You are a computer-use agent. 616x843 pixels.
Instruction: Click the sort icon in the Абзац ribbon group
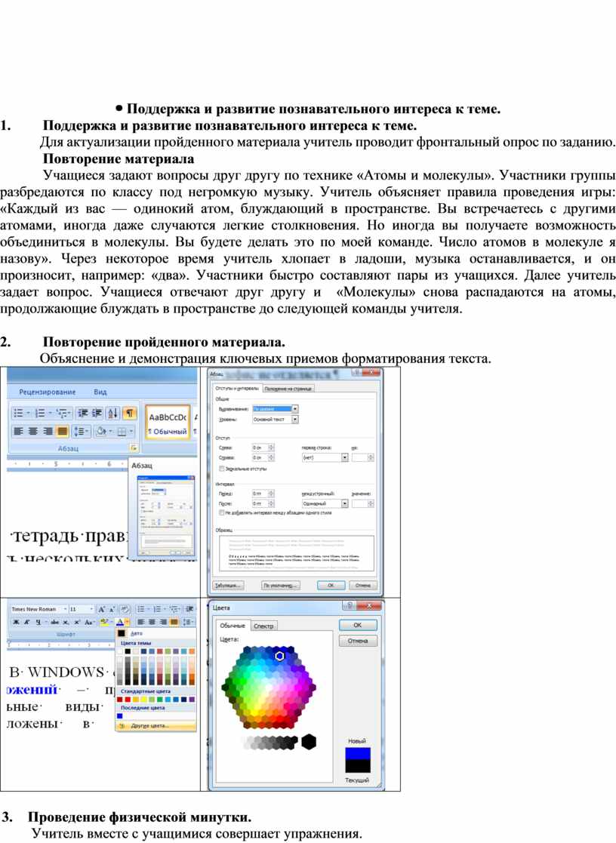112,413
